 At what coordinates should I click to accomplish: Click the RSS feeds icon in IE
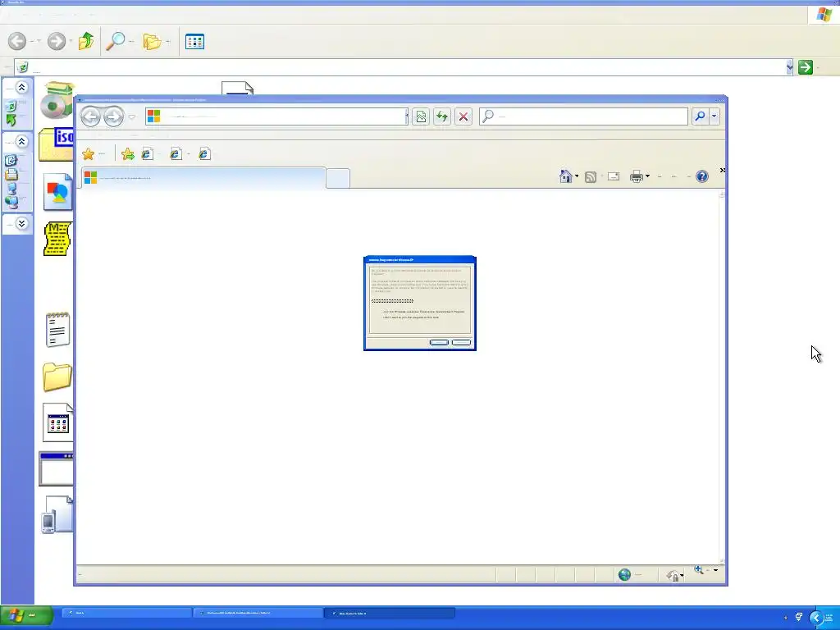click(591, 177)
